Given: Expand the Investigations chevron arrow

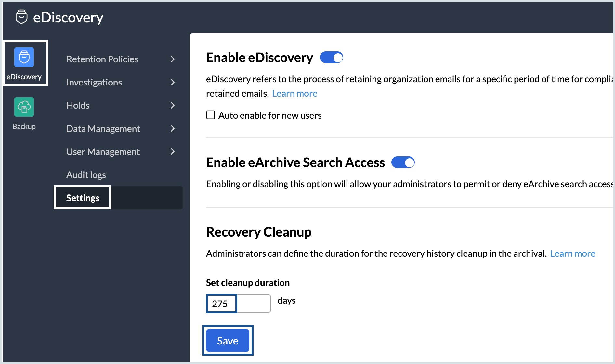Looking at the screenshot, I should (x=173, y=82).
